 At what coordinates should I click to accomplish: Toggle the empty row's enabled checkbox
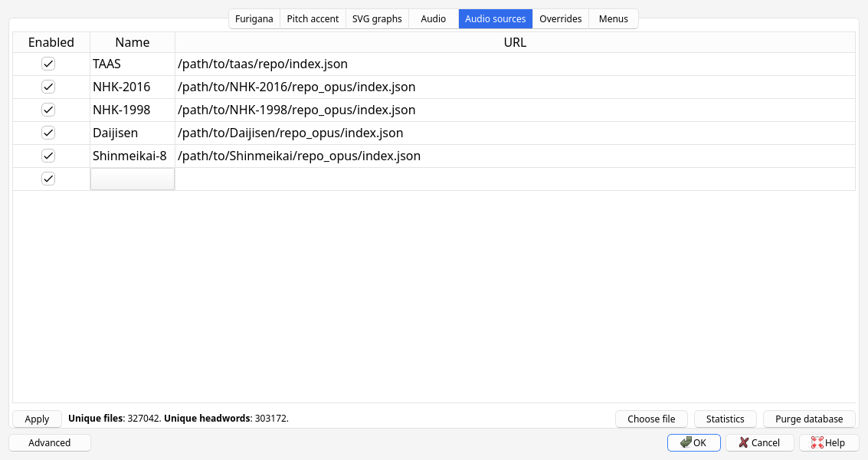tap(48, 179)
